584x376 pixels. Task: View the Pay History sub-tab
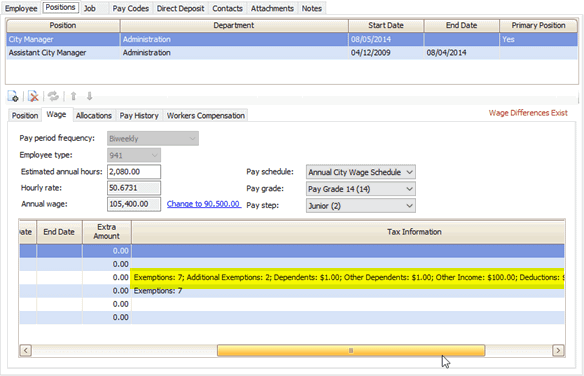click(x=139, y=115)
